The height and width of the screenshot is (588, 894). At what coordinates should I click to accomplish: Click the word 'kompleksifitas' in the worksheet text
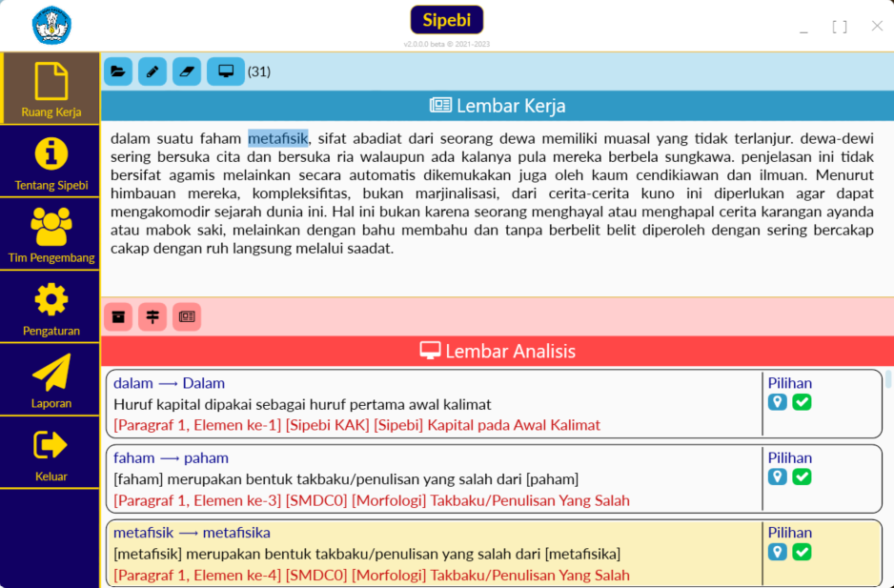300,193
